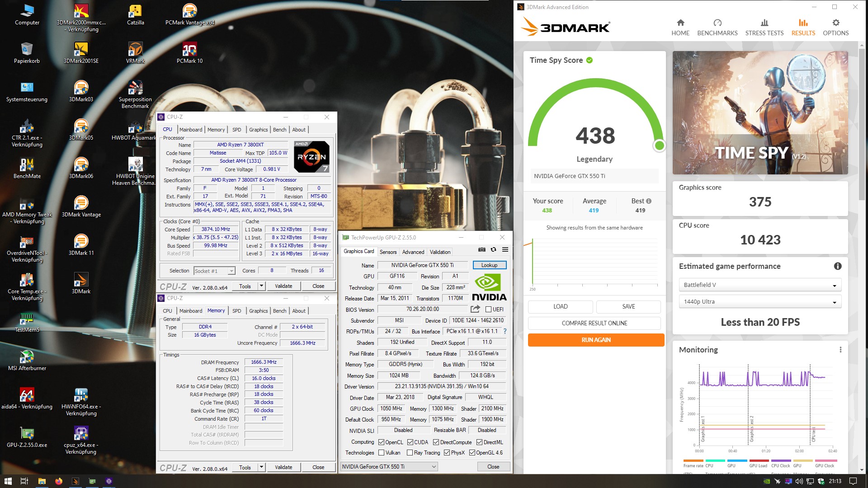Open the 3DMark Vantage desktop icon
The image size is (868, 488).
pos(81,206)
